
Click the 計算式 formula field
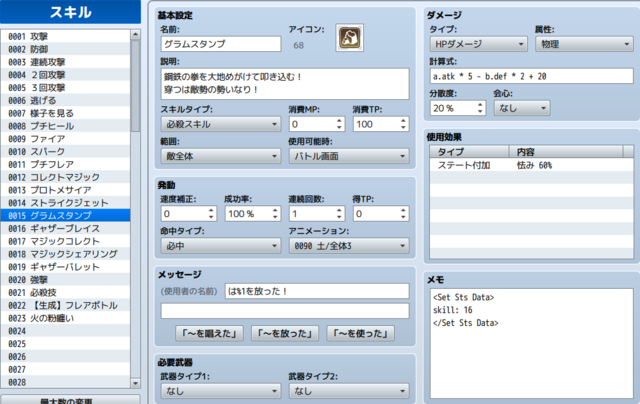pyautogui.click(x=531, y=76)
